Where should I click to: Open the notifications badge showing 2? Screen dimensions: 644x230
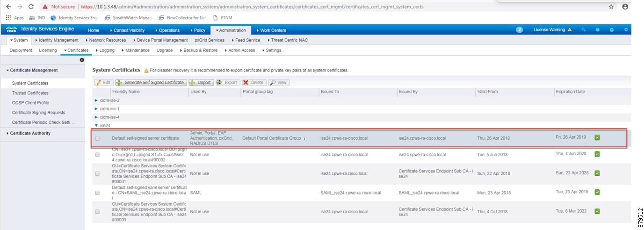tap(519, 30)
